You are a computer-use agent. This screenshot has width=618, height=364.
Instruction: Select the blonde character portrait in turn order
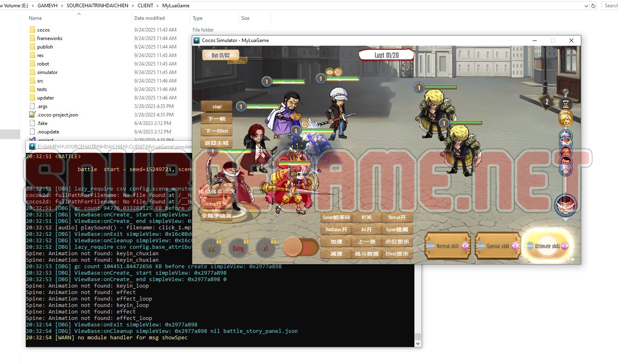(x=565, y=119)
